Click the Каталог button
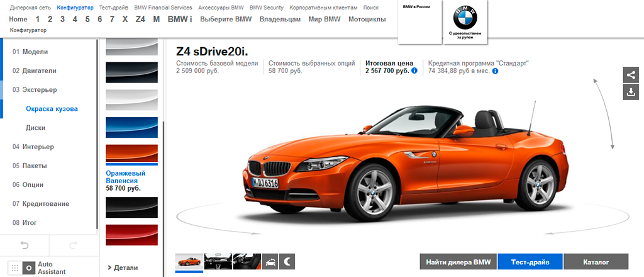The image size is (644, 277). point(596,262)
